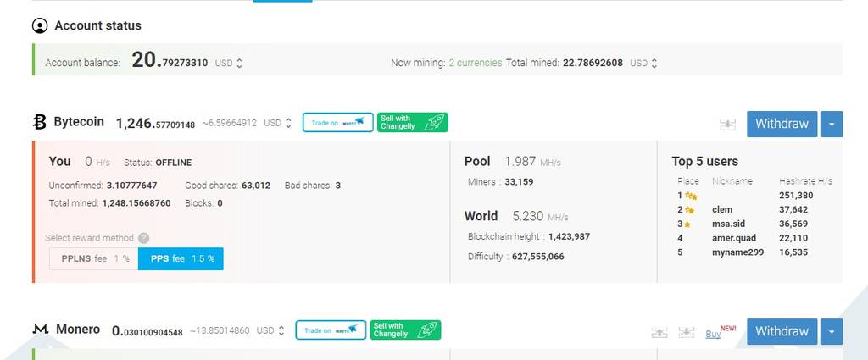Open dropdown arrow next to Monero Withdraw

832,332
